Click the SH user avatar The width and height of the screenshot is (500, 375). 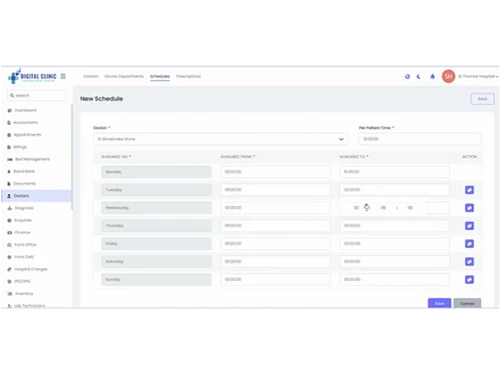448,76
